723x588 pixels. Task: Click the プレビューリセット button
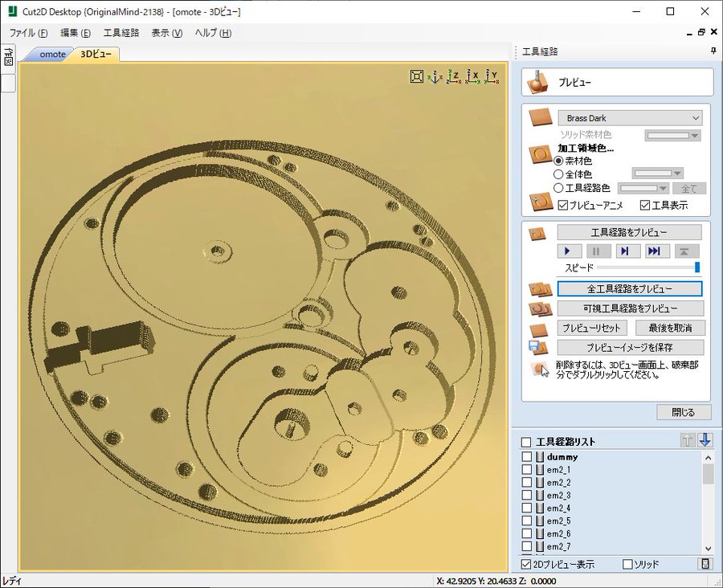pos(592,328)
